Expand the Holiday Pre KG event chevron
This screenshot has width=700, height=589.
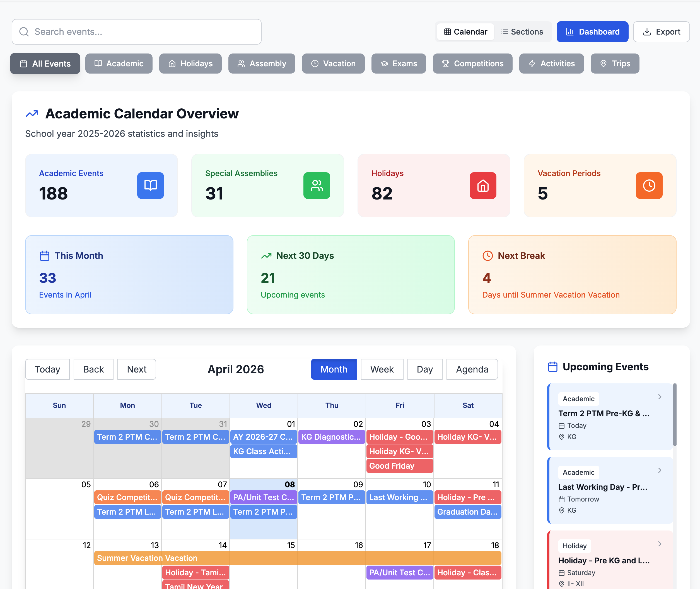click(659, 544)
